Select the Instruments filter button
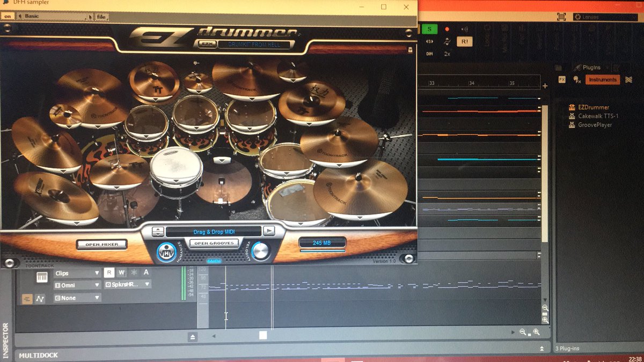644x362 pixels. (603, 79)
